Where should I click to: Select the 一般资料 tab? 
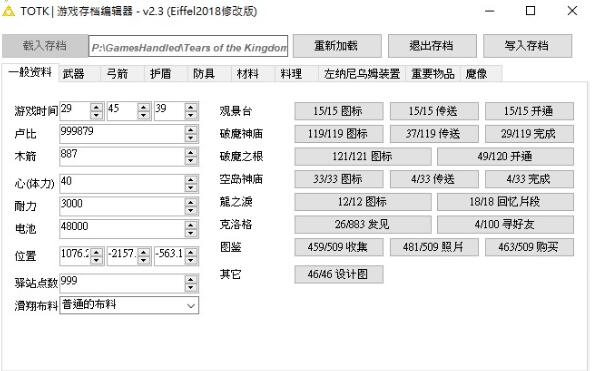[30, 72]
